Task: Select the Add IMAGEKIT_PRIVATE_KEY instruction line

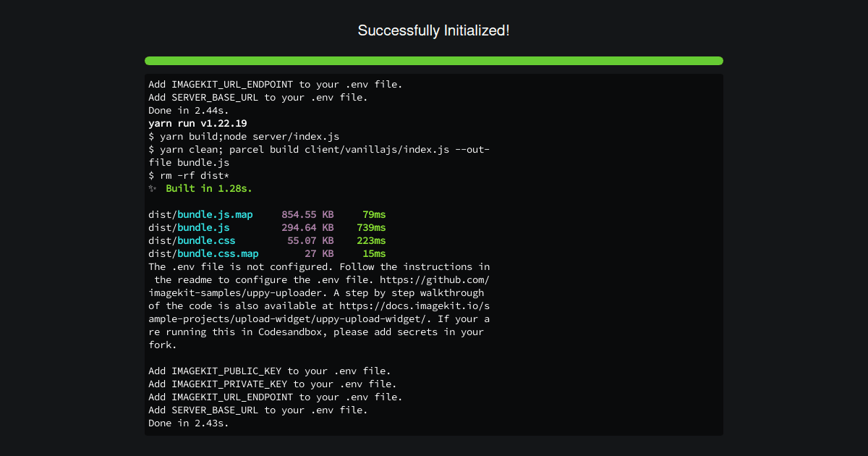Action: [x=272, y=384]
